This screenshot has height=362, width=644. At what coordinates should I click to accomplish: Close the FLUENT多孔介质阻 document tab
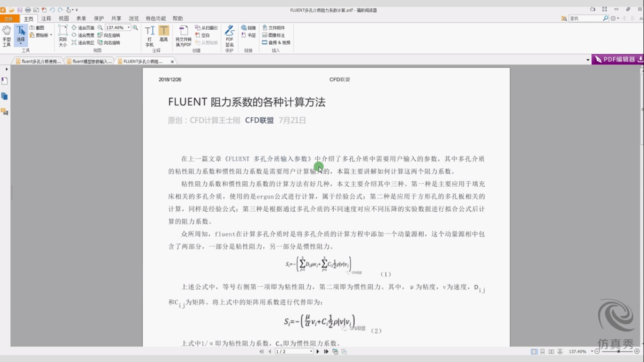coord(172,62)
